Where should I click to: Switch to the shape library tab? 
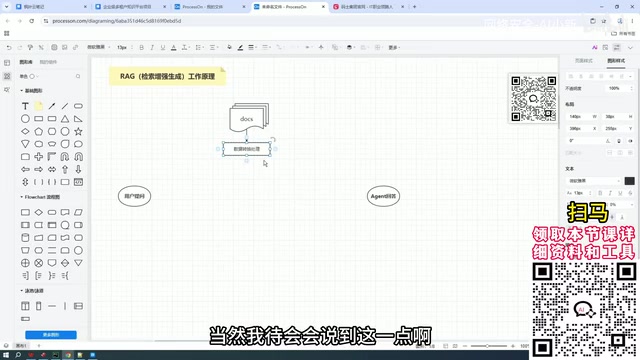tap(26, 62)
